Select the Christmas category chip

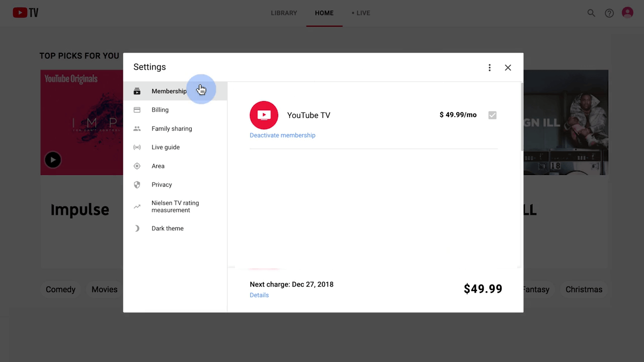[584, 290]
